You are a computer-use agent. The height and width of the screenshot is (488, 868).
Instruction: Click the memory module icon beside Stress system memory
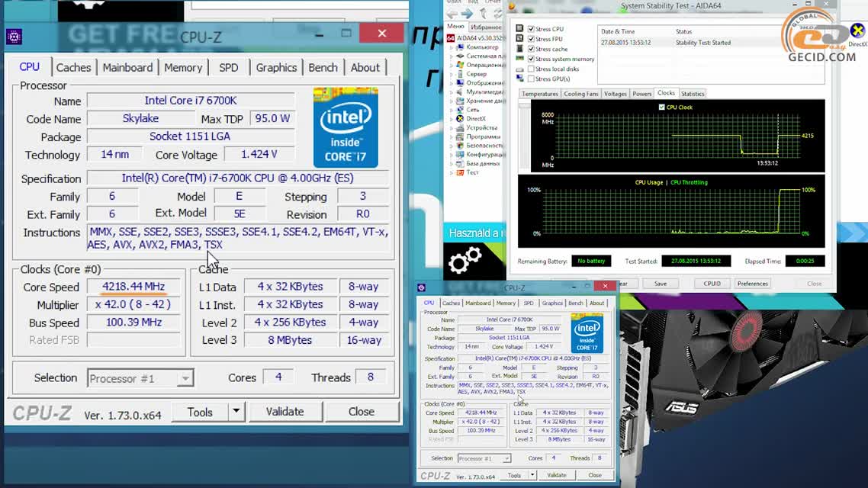pyautogui.click(x=519, y=58)
